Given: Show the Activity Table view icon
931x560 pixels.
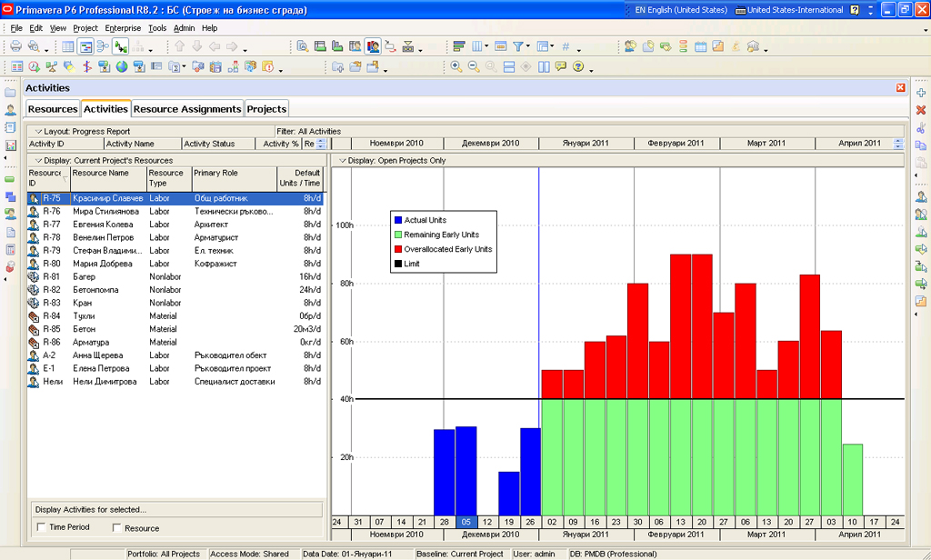Looking at the screenshot, I should (x=67, y=46).
